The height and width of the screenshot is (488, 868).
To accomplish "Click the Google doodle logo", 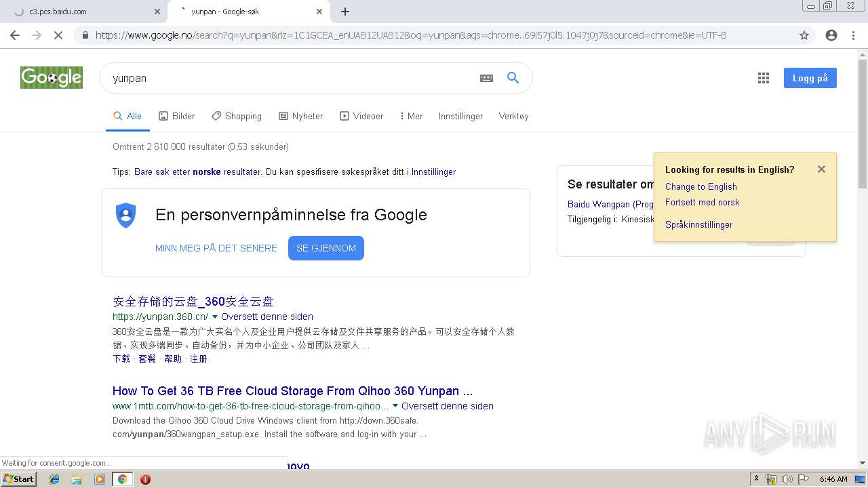I will 52,78.
